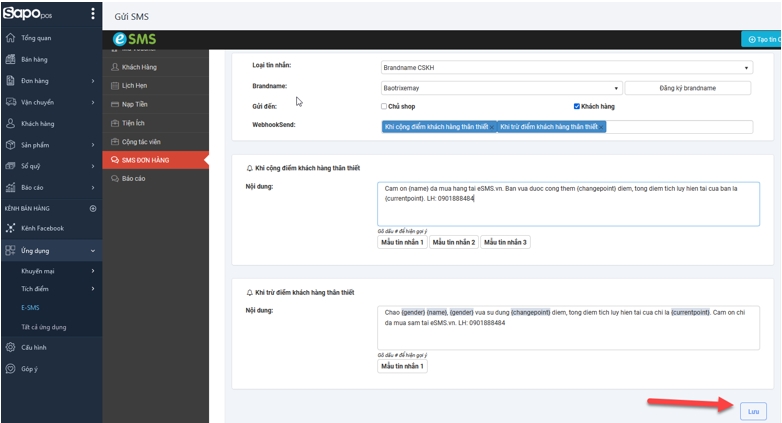Expand the Khuyến mại submenu arrow
Image resolution: width=782 pixels, height=423 pixels.
coord(93,271)
